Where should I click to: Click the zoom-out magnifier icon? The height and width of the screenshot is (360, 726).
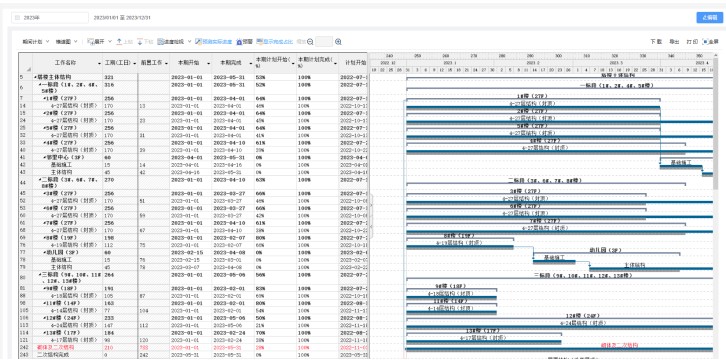310,42
